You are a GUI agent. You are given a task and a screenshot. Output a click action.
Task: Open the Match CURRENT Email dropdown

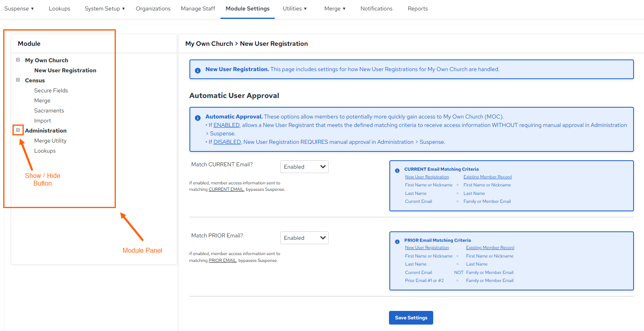(x=305, y=167)
